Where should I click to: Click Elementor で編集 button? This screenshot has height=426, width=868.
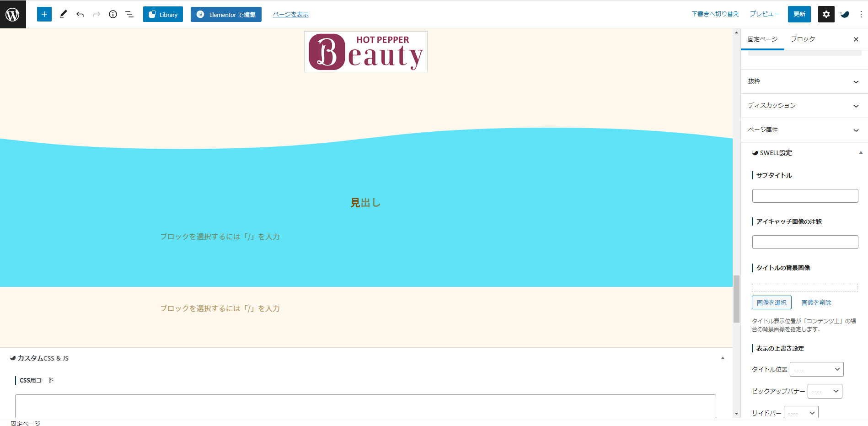(226, 14)
